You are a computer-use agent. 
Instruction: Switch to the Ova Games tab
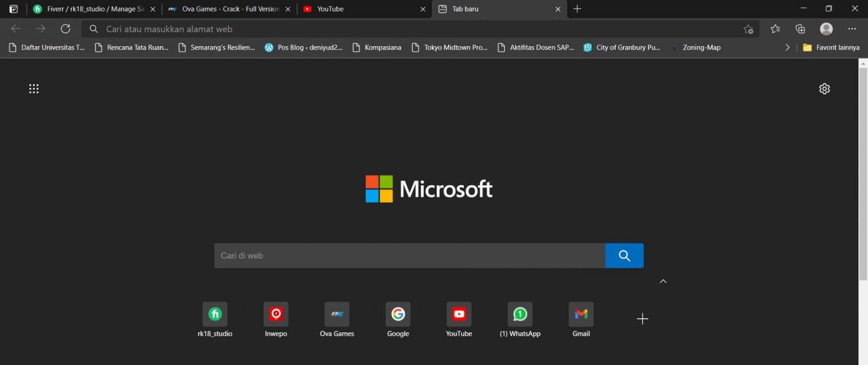coord(229,9)
